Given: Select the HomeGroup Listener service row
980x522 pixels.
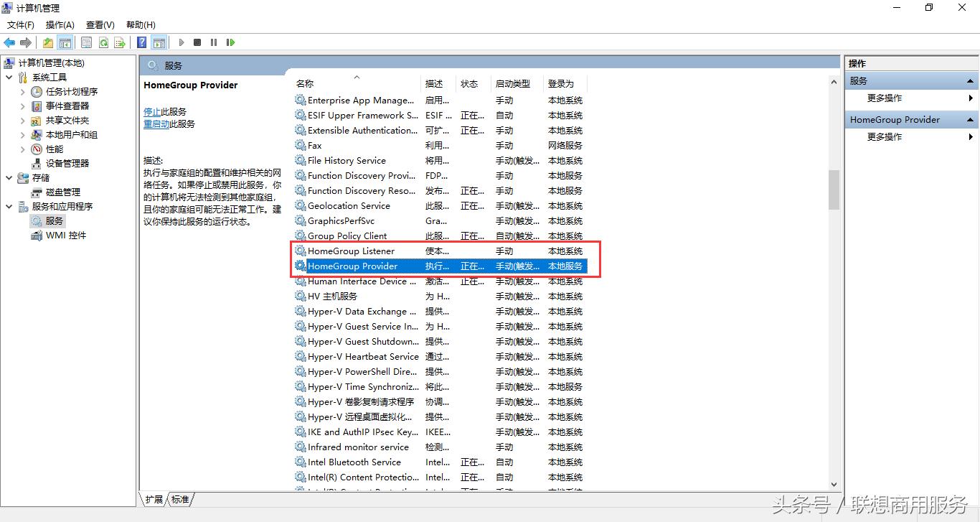Looking at the screenshot, I should [x=351, y=251].
